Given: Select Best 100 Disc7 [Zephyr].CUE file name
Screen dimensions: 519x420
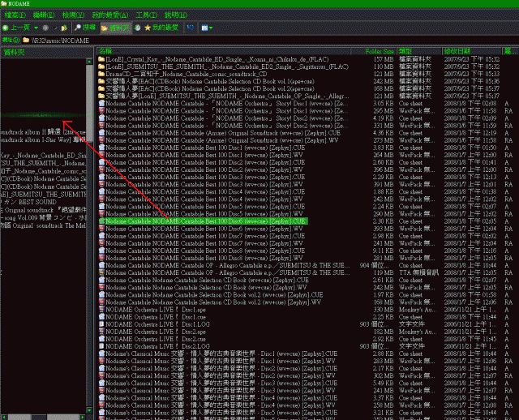Looking at the screenshot, I should [x=205, y=236].
